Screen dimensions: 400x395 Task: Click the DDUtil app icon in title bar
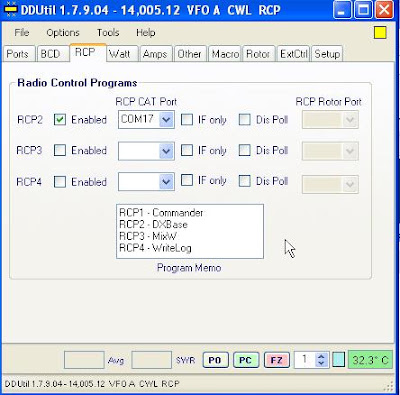pyautogui.click(x=11, y=9)
